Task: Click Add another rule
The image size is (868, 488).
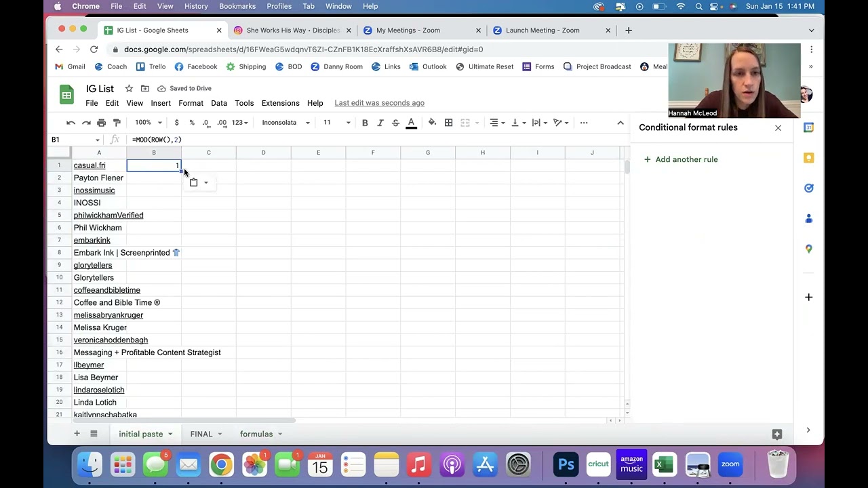Action: 681,159
